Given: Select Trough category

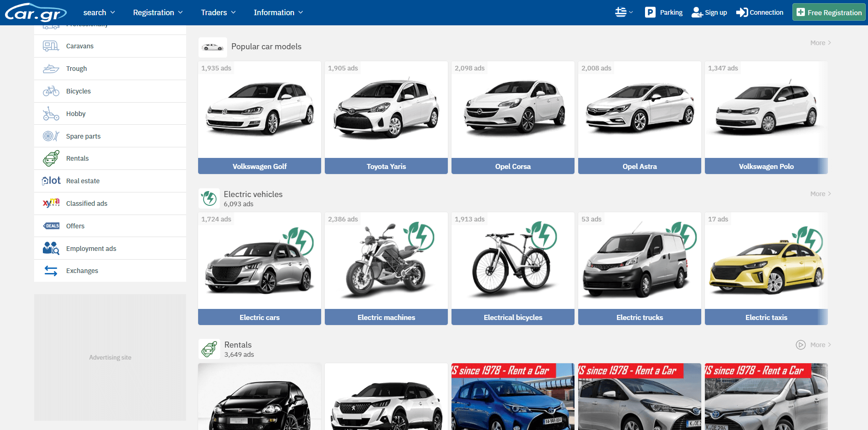Looking at the screenshot, I should [x=110, y=69].
